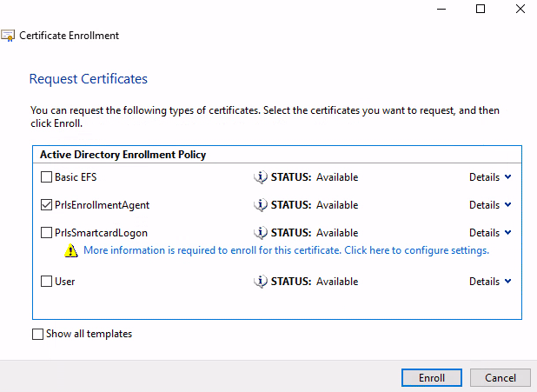Expand Details for PrlsSmartcardLogon
The height and width of the screenshot is (392, 537).
490,233
